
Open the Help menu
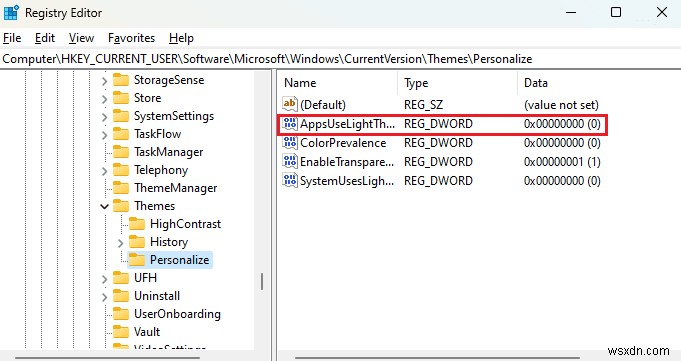click(181, 38)
